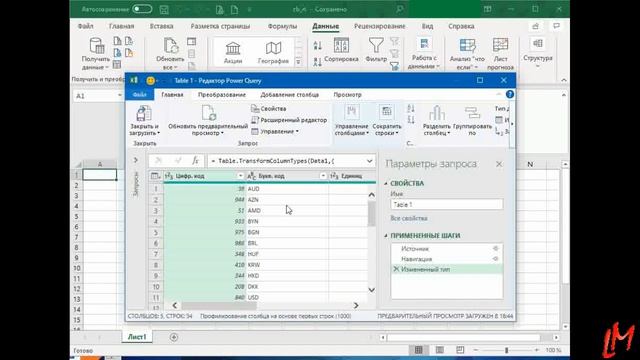Click the table corner icon in the preview grid

(155, 176)
